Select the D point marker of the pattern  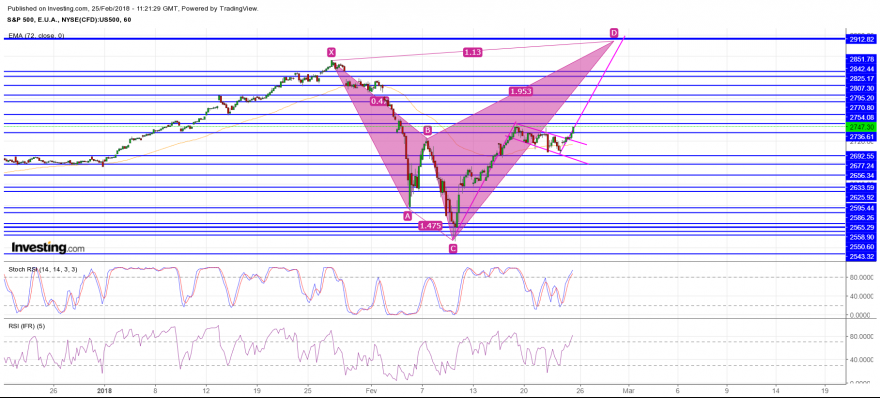point(614,33)
